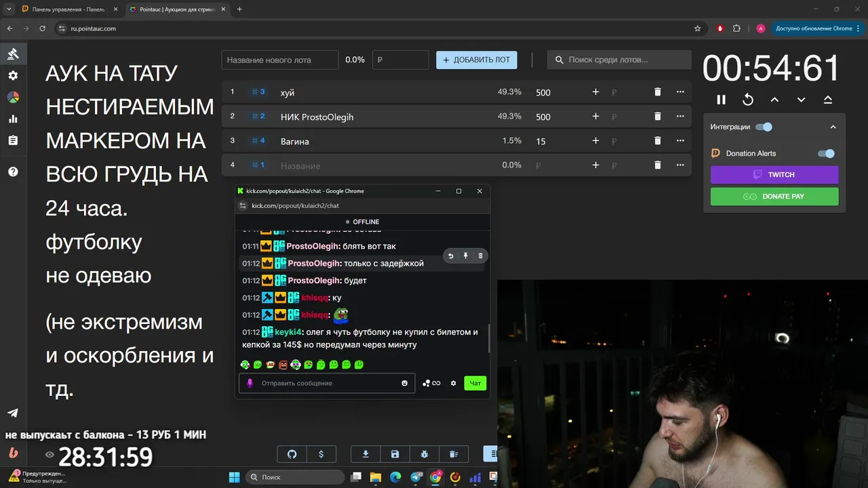Delete the lot хуй
This screenshot has width=868, height=488.
[657, 92]
